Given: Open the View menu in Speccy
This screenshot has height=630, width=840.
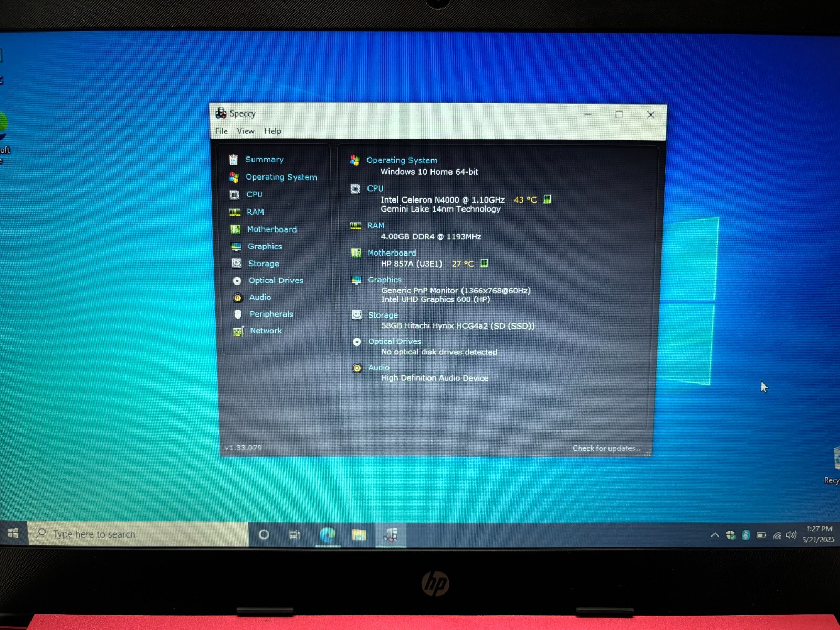Looking at the screenshot, I should click(x=245, y=131).
